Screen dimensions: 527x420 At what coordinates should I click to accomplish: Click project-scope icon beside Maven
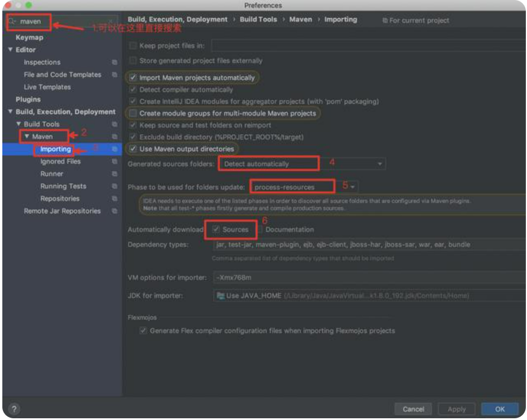click(115, 136)
